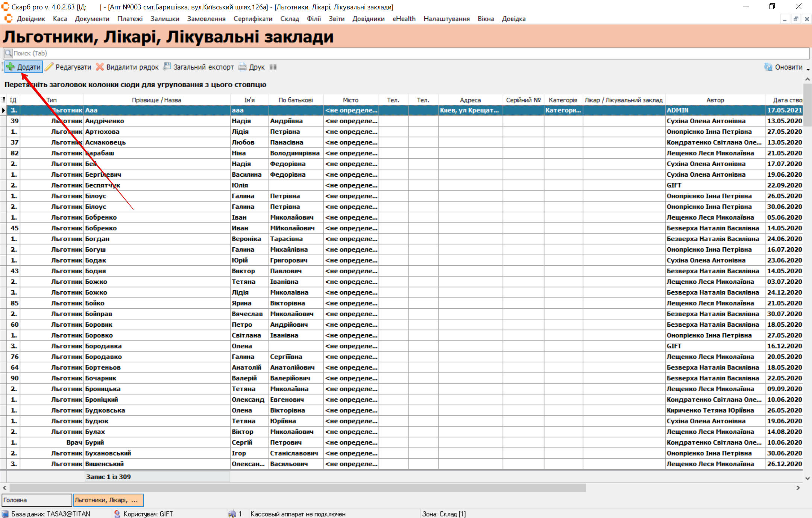Click the vertical scrollbar down arrow
This screenshot has width=812, height=518.
807,478
